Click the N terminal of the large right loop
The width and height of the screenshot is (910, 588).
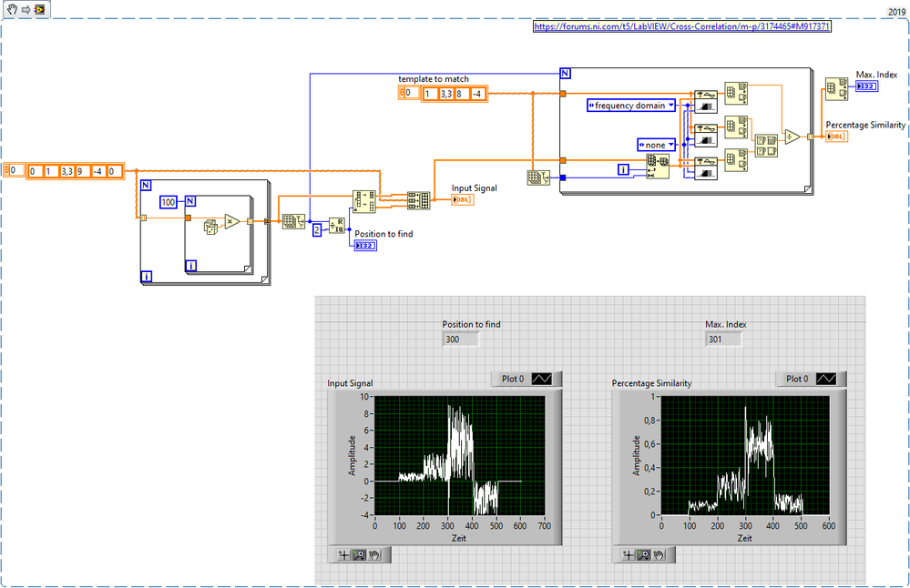coord(566,73)
